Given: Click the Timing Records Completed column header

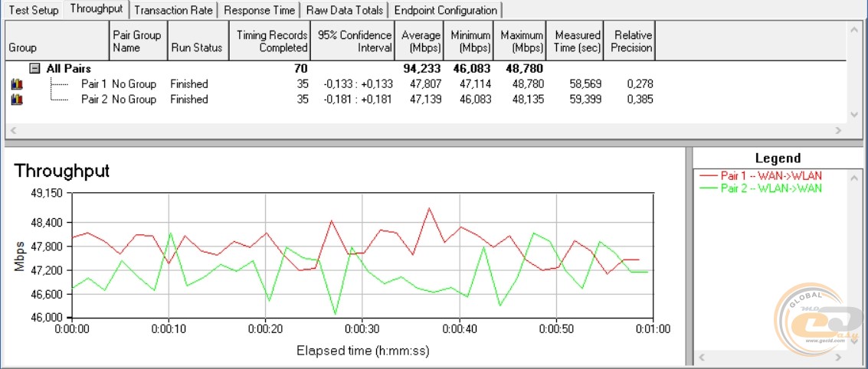Looking at the screenshot, I should pos(271,41).
